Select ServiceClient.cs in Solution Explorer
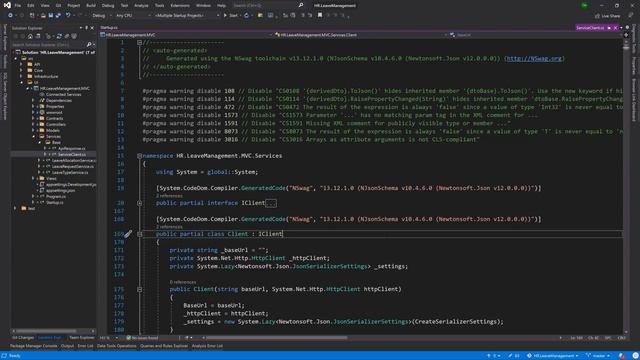The width and height of the screenshot is (640, 360). [71, 154]
